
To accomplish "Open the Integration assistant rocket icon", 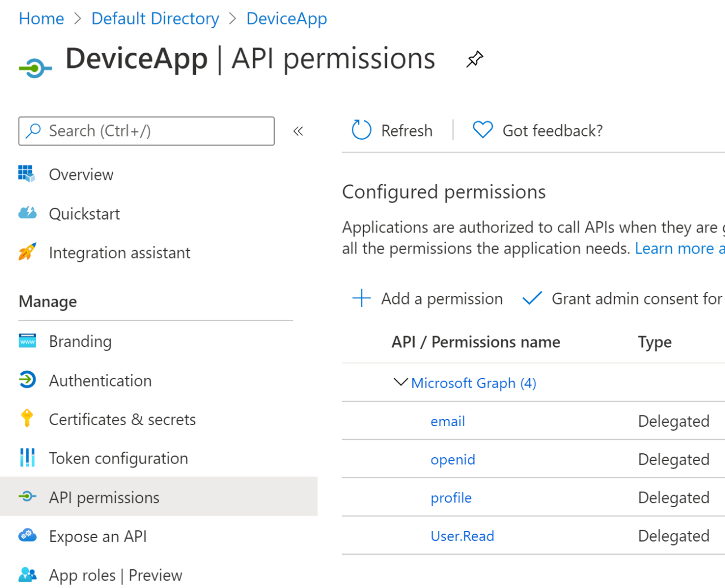I will tap(27, 252).
